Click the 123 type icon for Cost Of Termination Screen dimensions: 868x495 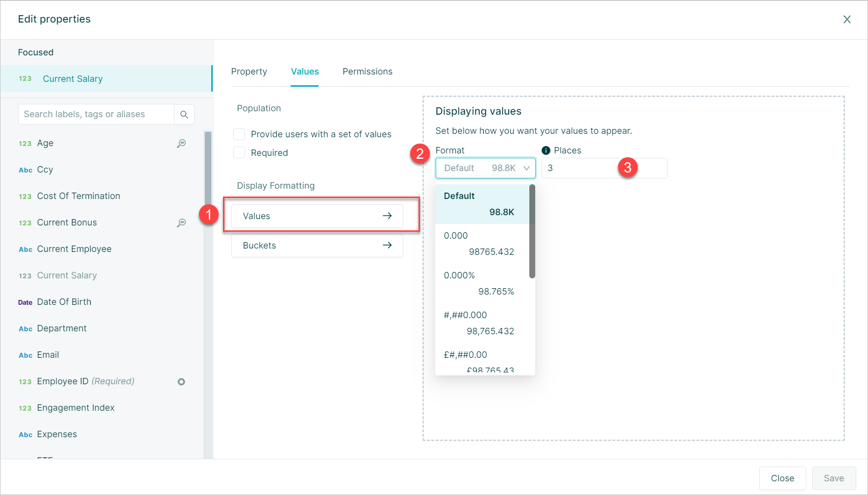(25, 197)
